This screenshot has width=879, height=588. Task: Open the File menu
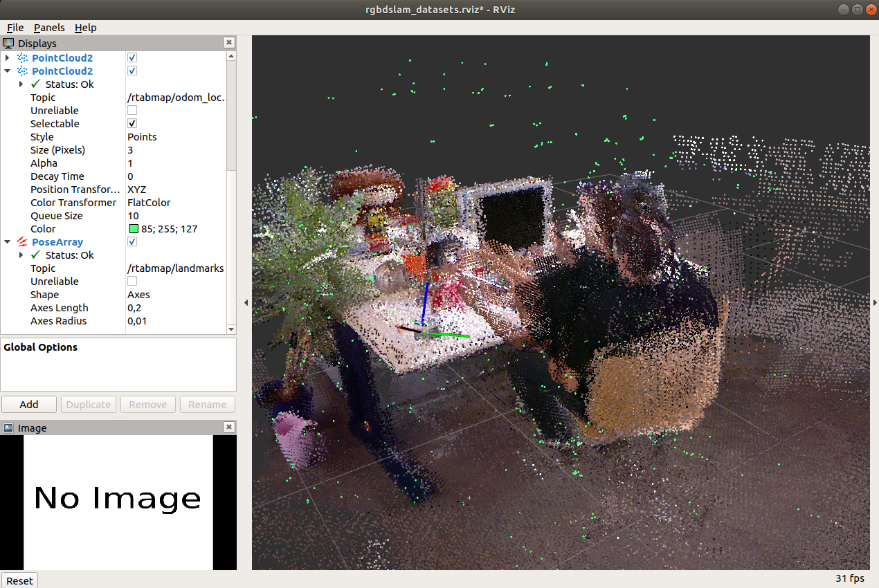point(15,28)
